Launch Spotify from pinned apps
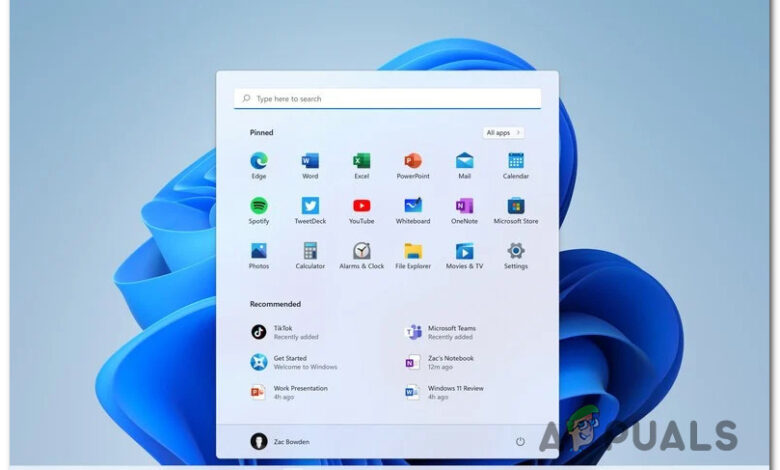Screen dimensions: 780x470 pos(259,206)
